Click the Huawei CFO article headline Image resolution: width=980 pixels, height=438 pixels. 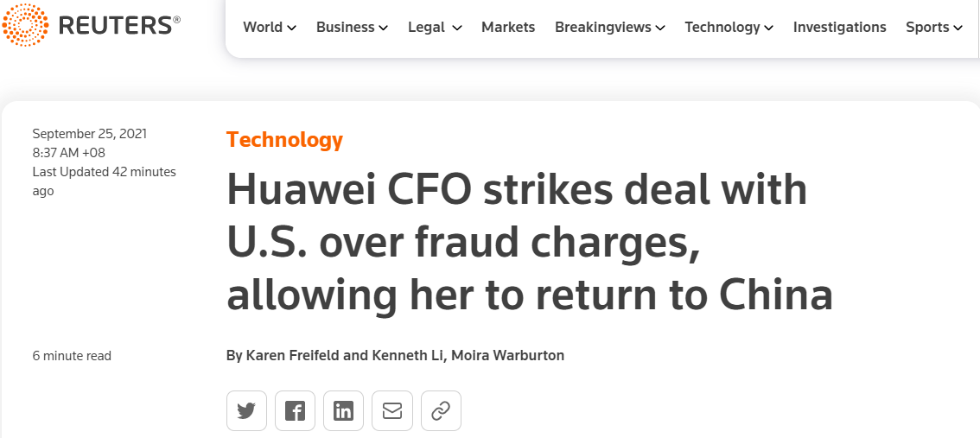529,244
